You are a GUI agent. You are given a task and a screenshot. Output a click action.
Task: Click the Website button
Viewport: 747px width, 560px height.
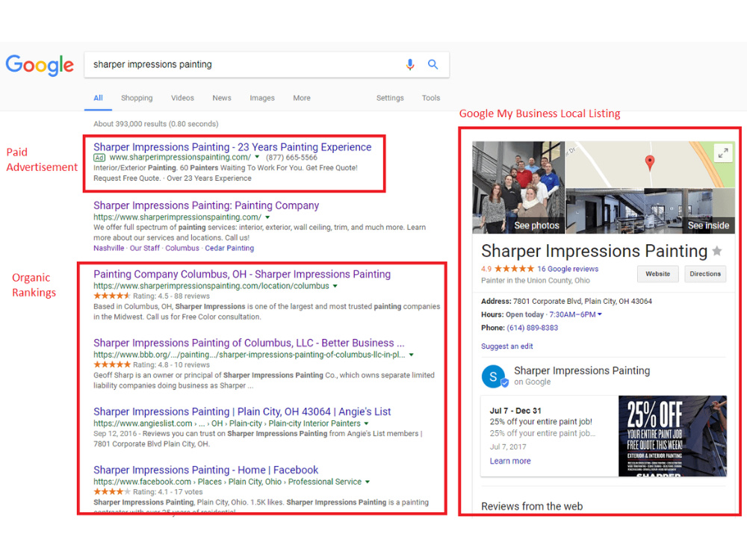(657, 274)
